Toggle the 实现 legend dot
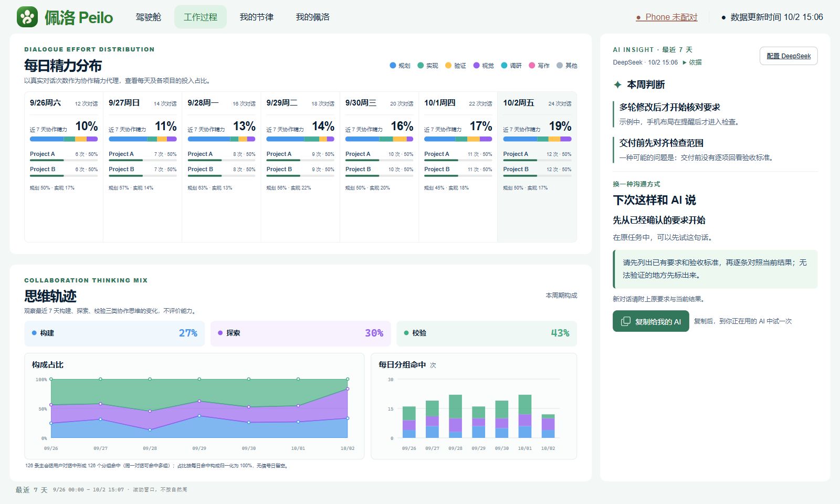Image resolution: width=840 pixels, height=504 pixels. [x=421, y=66]
